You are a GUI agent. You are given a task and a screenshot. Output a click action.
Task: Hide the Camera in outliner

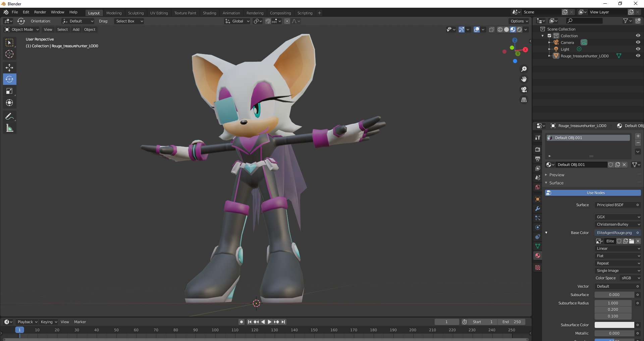coord(638,42)
